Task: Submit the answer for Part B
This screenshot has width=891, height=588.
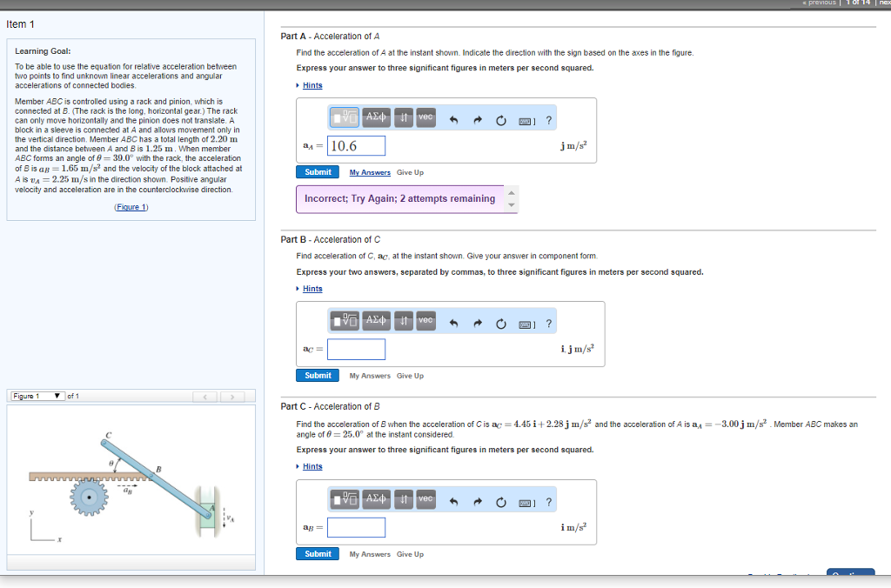Action: [x=317, y=374]
